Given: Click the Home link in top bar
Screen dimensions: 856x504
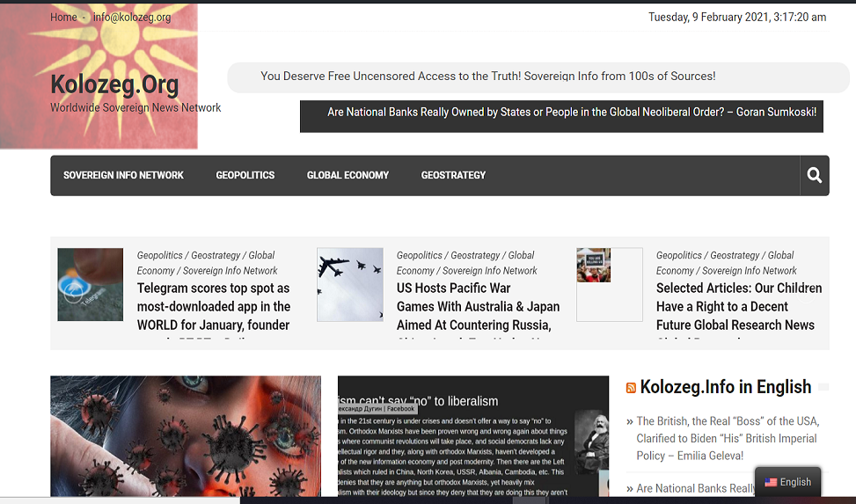Looking at the screenshot, I should 63,17.
